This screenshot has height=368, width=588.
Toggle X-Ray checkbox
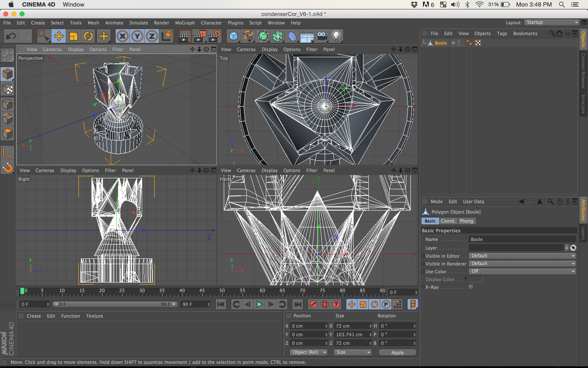pos(471,287)
